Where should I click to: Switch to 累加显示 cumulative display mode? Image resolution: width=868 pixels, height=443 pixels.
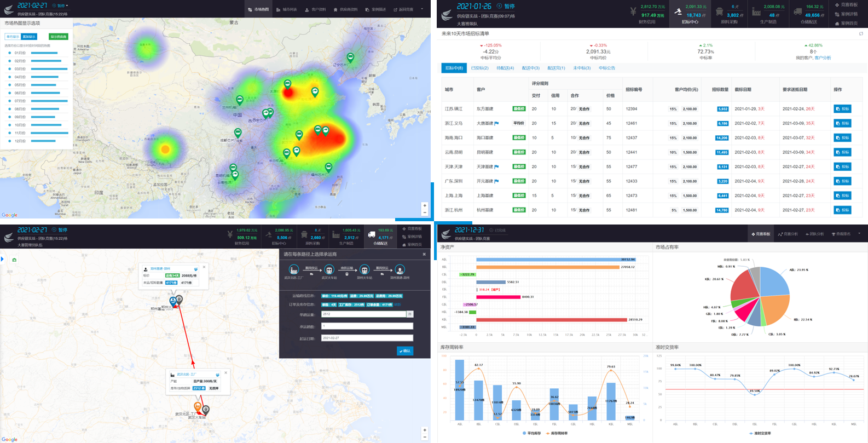coord(29,37)
